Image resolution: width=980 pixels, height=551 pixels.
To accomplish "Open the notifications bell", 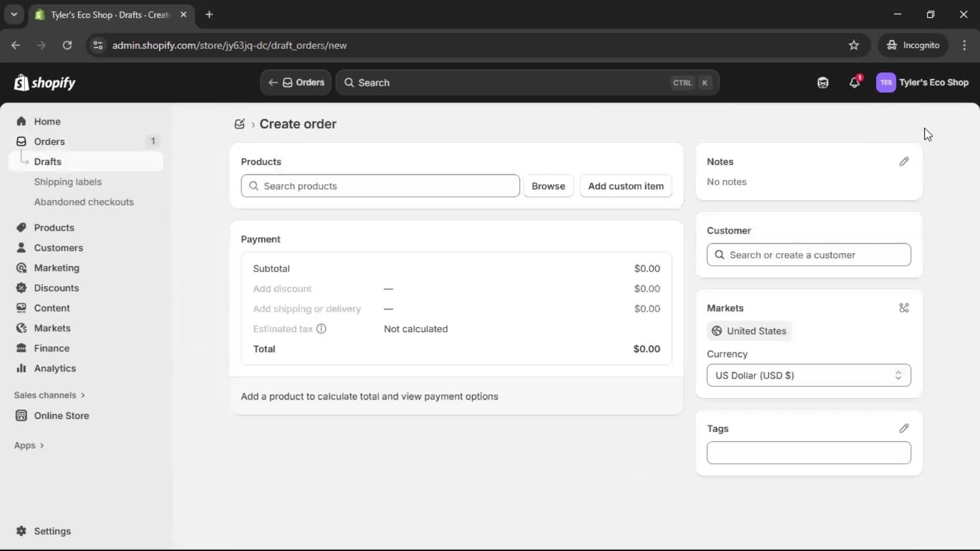I will click(x=855, y=82).
